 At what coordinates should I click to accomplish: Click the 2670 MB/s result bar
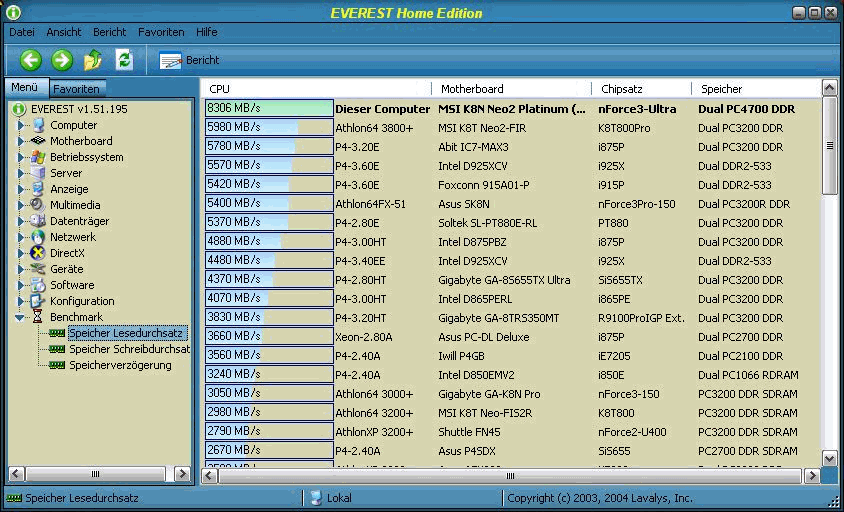coord(269,450)
